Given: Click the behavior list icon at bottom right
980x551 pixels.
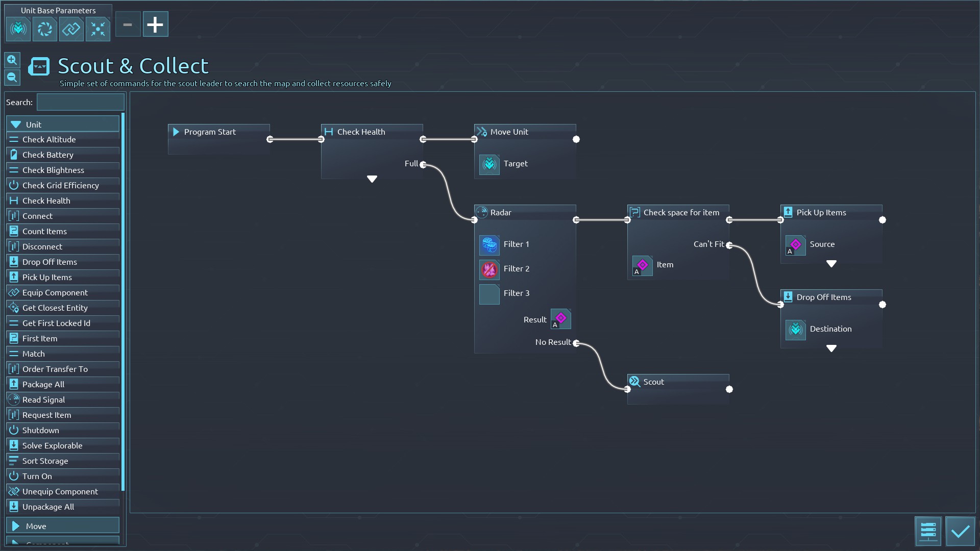Looking at the screenshot, I should (x=927, y=531).
